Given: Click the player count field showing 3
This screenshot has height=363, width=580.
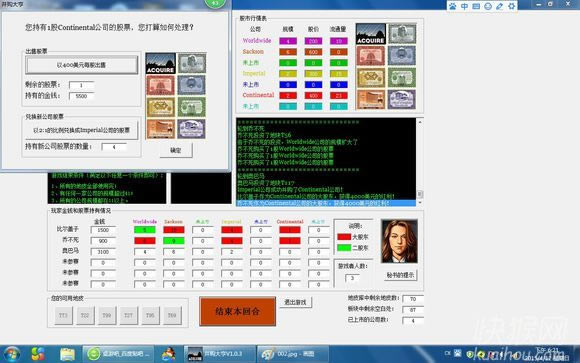Looking at the screenshot, I should click(x=352, y=278).
